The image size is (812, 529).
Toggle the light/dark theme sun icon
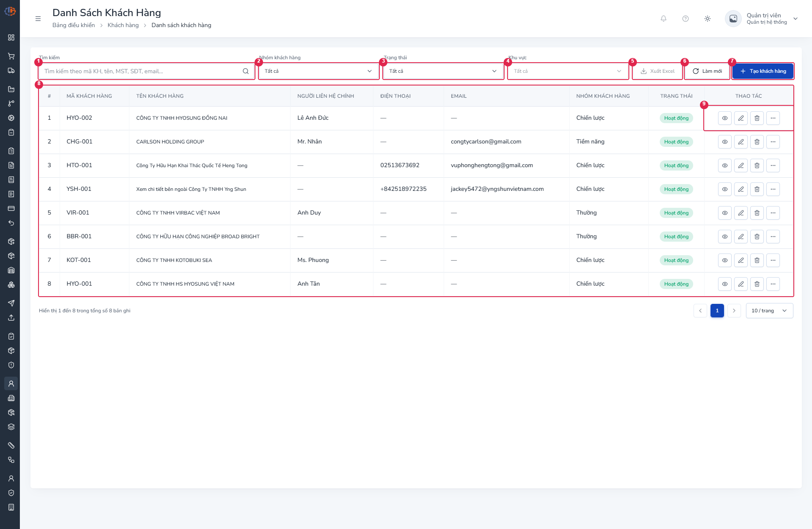(x=708, y=19)
